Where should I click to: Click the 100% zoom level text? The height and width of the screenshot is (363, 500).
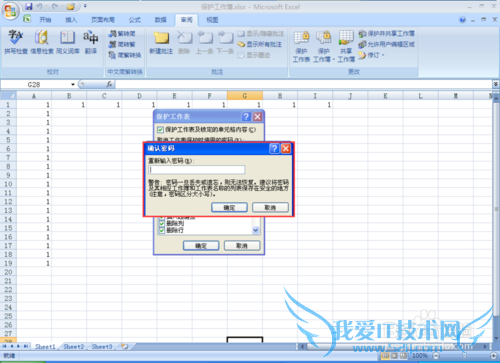click(x=420, y=356)
